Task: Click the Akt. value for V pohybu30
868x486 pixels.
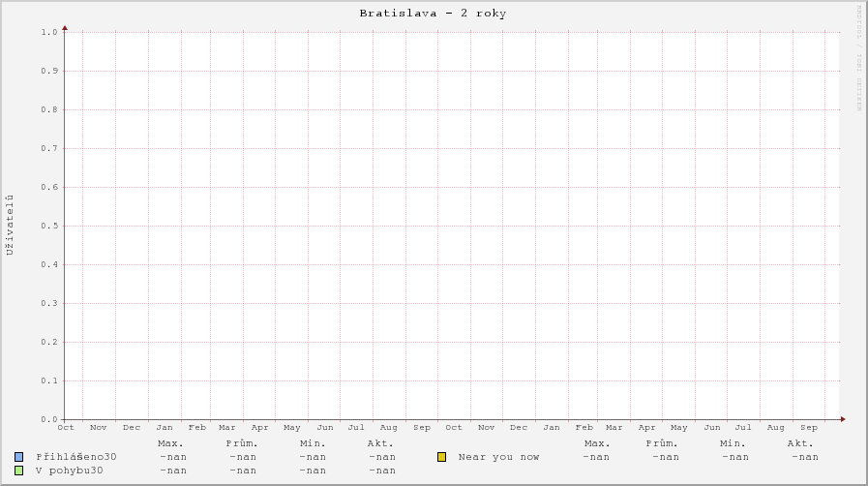Action: (382, 471)
